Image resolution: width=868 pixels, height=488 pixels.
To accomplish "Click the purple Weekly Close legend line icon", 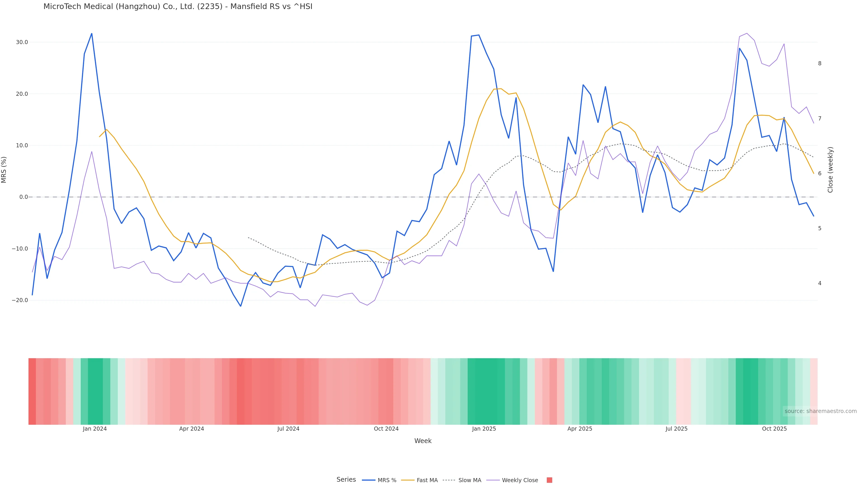I will (x=493, y=480).
